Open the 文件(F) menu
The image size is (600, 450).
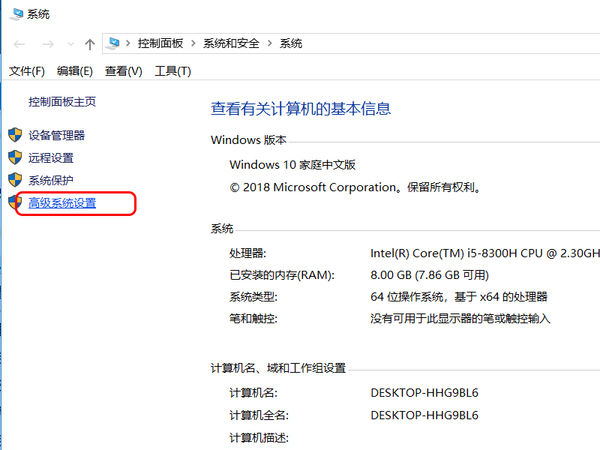click(x=27, y=71)
